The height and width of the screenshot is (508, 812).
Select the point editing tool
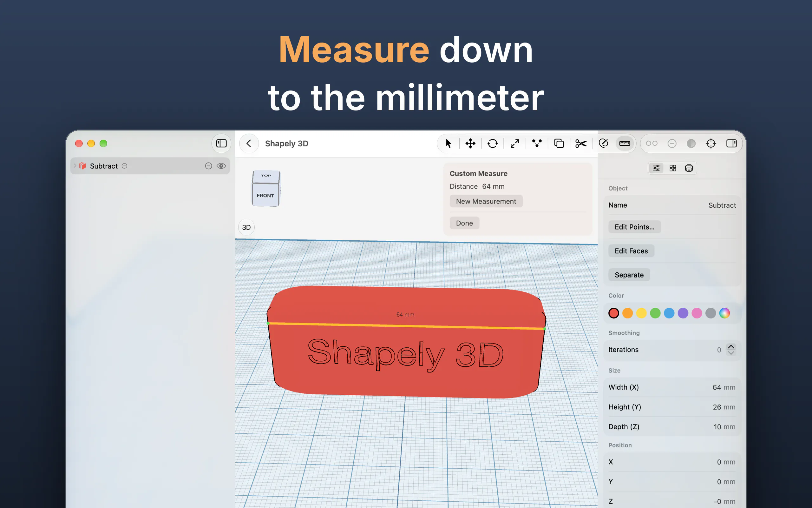(x=537, y=144)
